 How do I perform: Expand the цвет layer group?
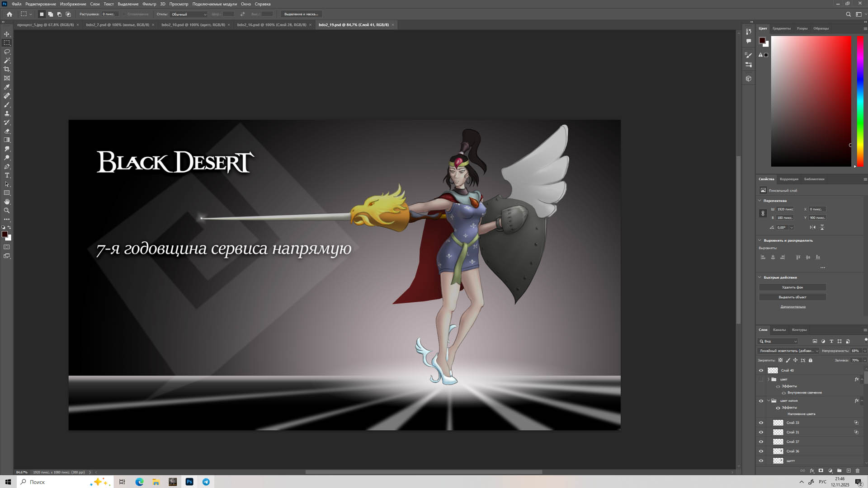coord(768,379)
